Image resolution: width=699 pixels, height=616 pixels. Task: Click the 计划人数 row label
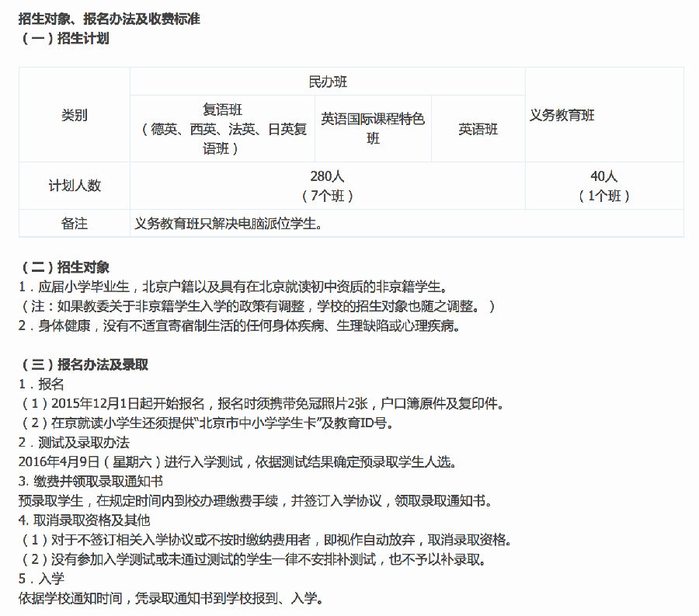click(x=75, y=186)
